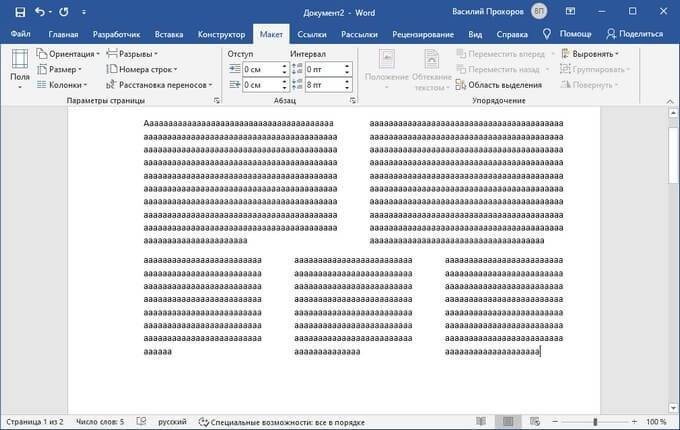
Task: Click the zoom out minus button
Action: click(x=555, y=421)
